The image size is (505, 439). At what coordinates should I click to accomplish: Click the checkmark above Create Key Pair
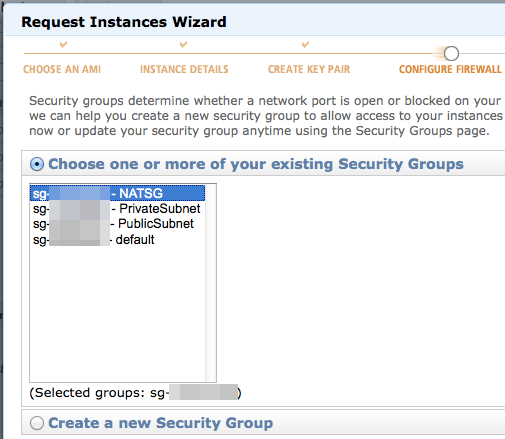click(x=305, y=44)
